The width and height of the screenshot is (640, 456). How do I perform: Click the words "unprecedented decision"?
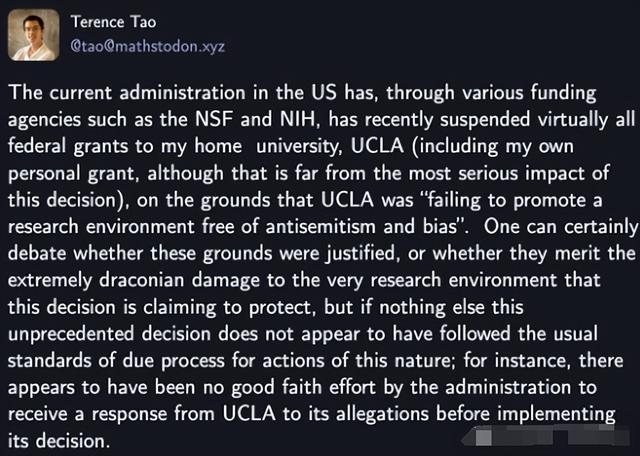pos(110,334)
